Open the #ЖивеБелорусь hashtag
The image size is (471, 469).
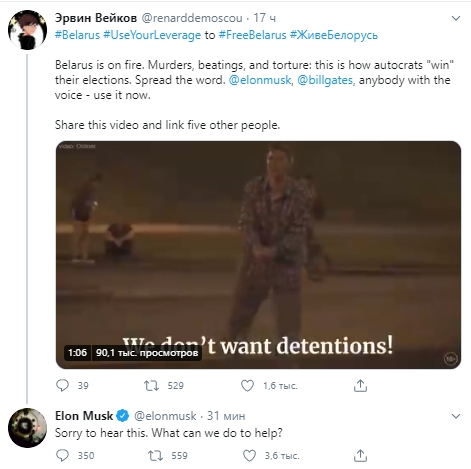(x=334, y=35)
